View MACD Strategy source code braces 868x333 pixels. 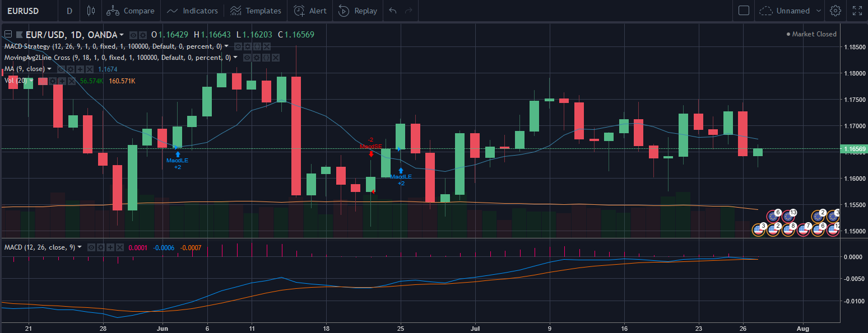[257, 46]
